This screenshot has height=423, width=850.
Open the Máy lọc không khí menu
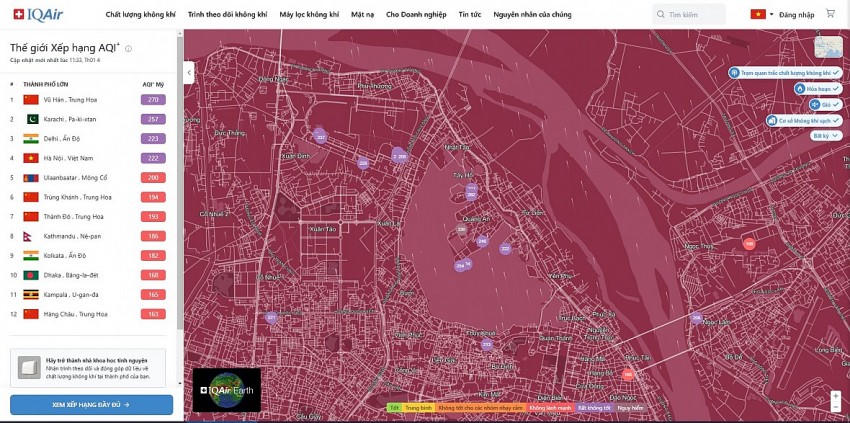tap(308, 15)
